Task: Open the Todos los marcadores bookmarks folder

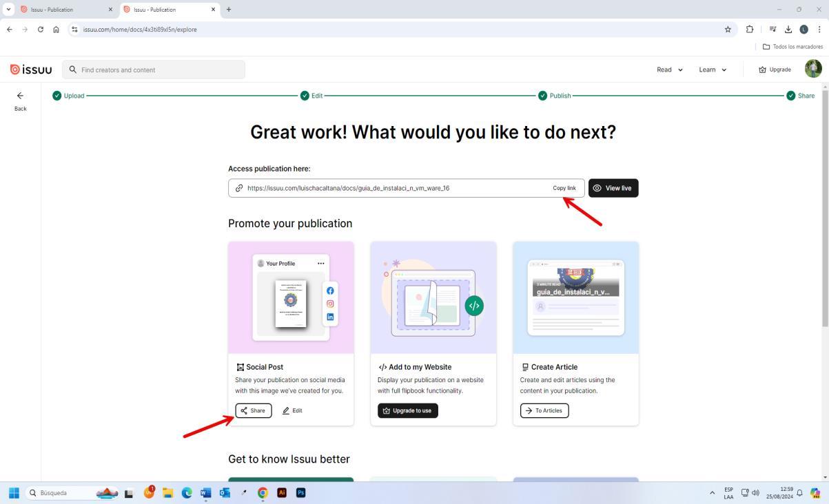Action: coord(792,47)
